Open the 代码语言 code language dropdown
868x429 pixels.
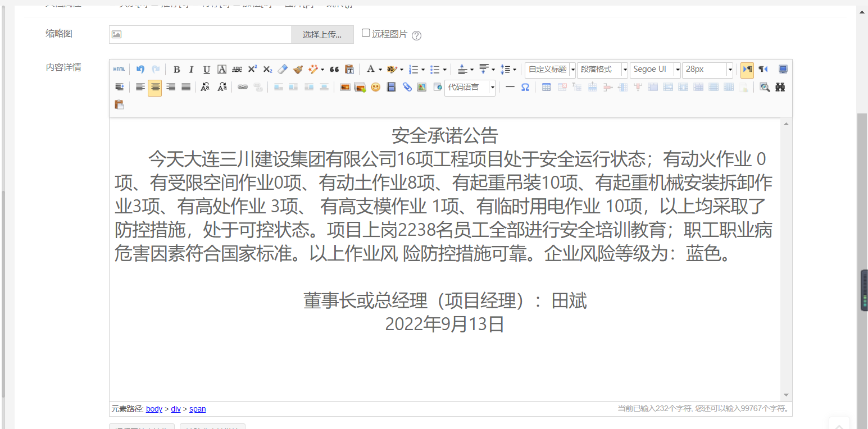[470, 87]
